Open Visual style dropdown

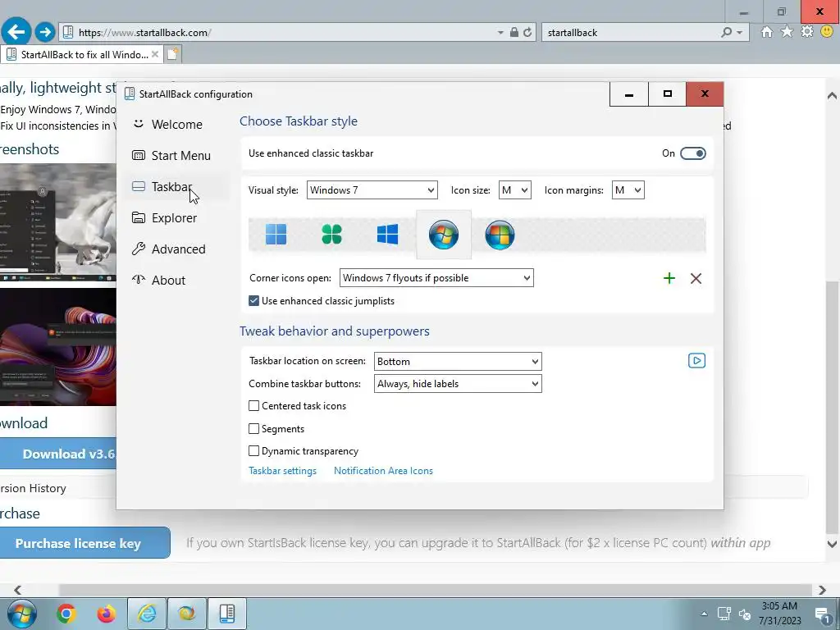point(372,189)
